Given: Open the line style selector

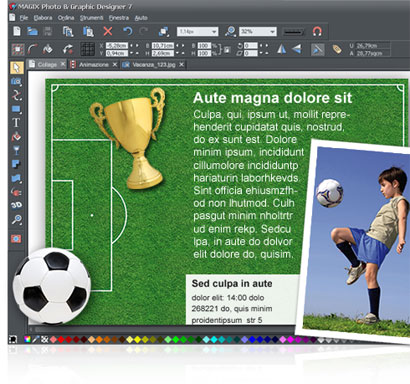Looking at the screenshot, I should (x=293, y=32).
